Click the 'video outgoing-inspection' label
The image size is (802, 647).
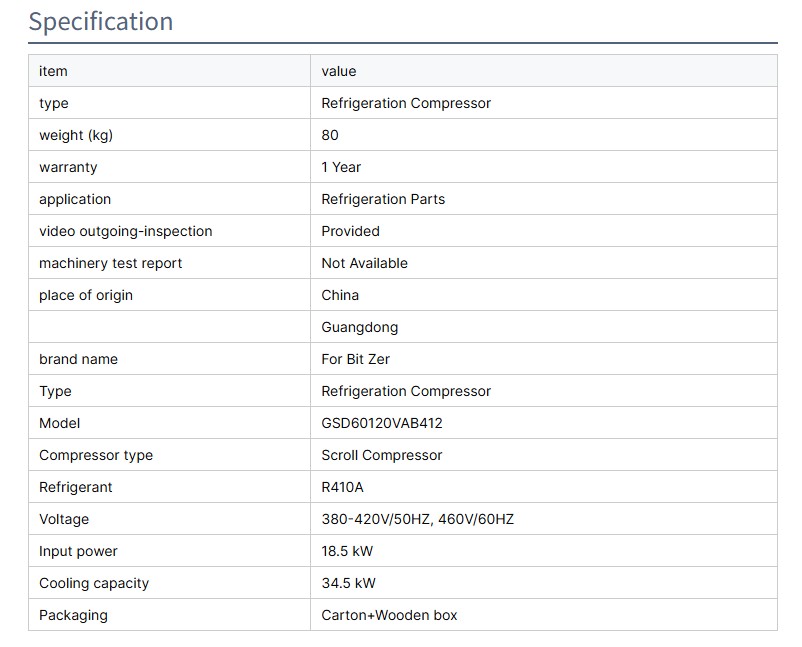click(126, 231)
